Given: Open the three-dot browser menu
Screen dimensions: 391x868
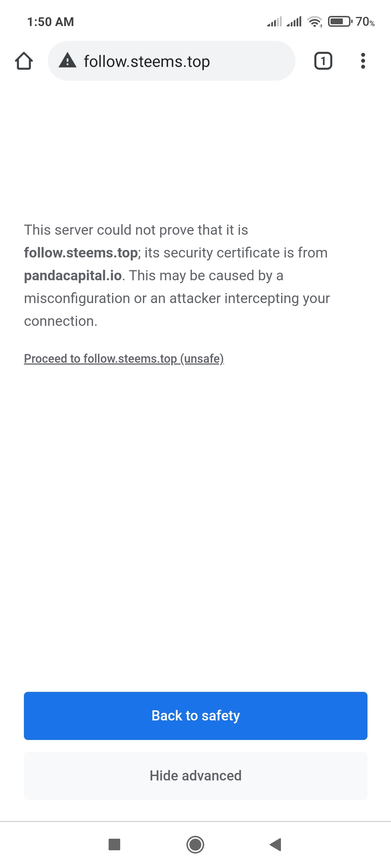Looking at the screenshot, I should (x=363, y=61).
